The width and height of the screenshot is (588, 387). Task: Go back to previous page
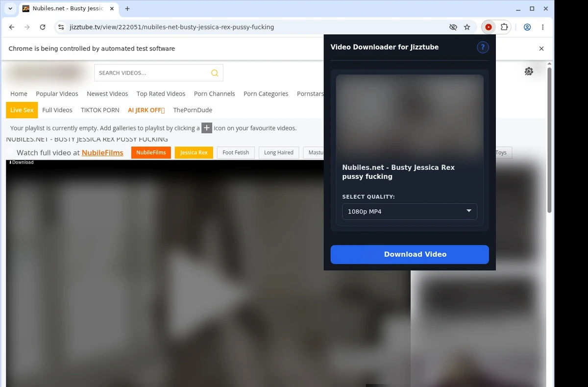coord(12,27)
